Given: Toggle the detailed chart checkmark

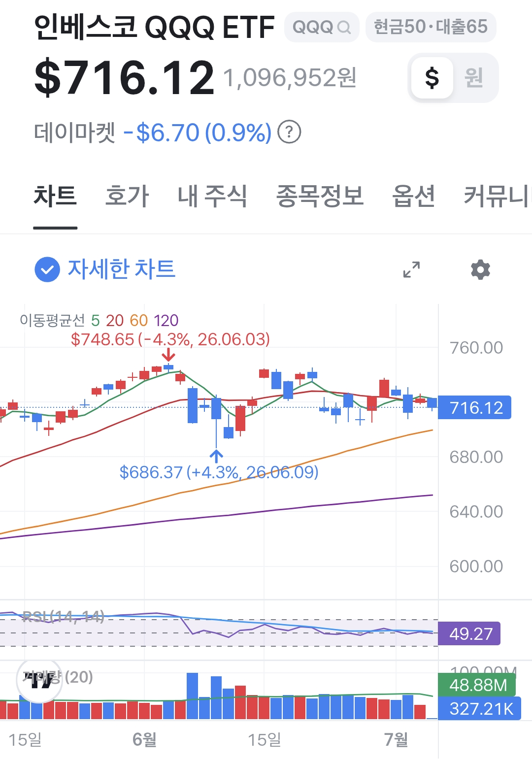Looking at the screenshot, I should (47, 269).
